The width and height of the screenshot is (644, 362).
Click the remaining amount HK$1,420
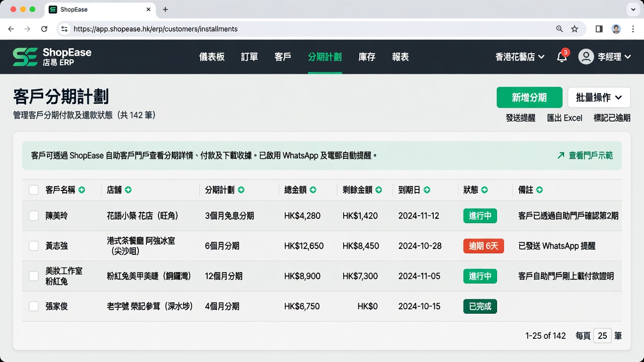[360, 216]
